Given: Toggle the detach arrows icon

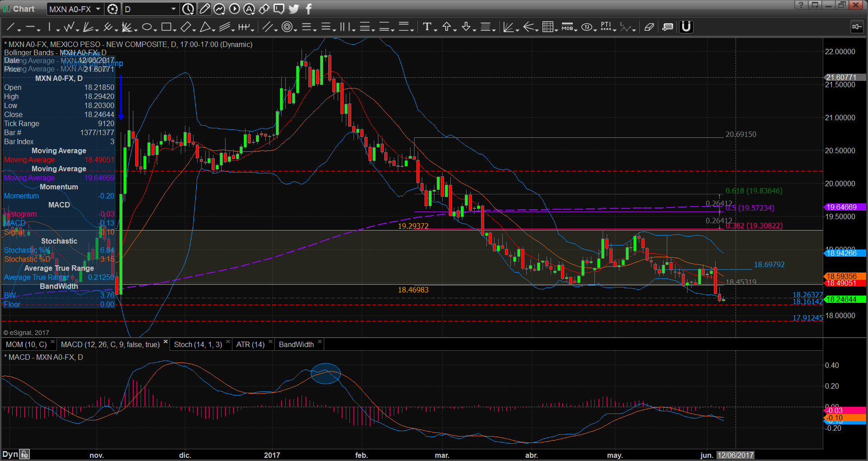Looking at the screenshot, I should click(264, 9).
